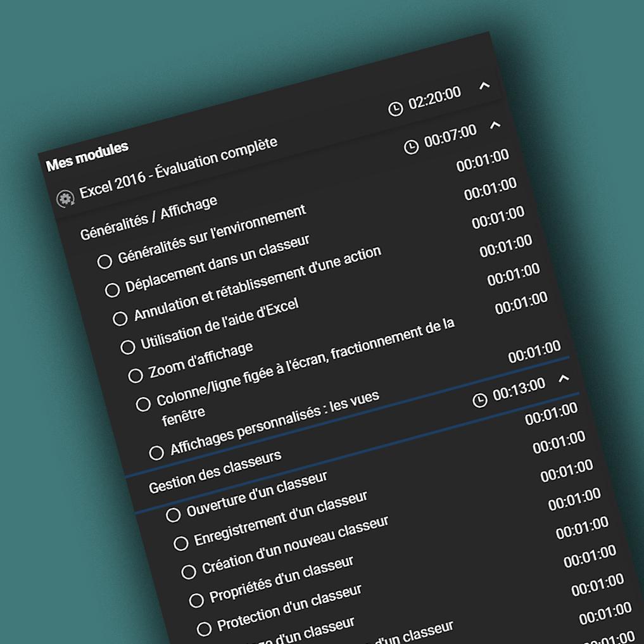Select the circle for Propriétés d'un classeur
Viewport: 644px width, 644px height.
[x=196, y=600]
